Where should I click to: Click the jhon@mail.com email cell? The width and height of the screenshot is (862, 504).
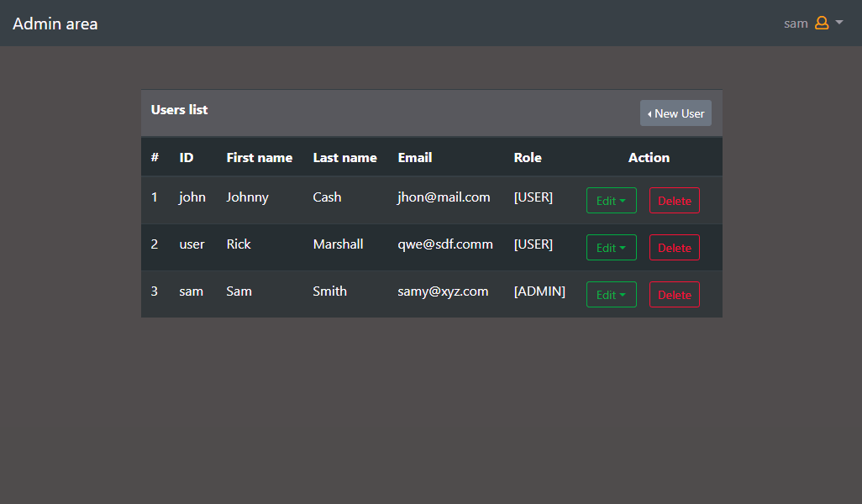[x=444, y=197]
